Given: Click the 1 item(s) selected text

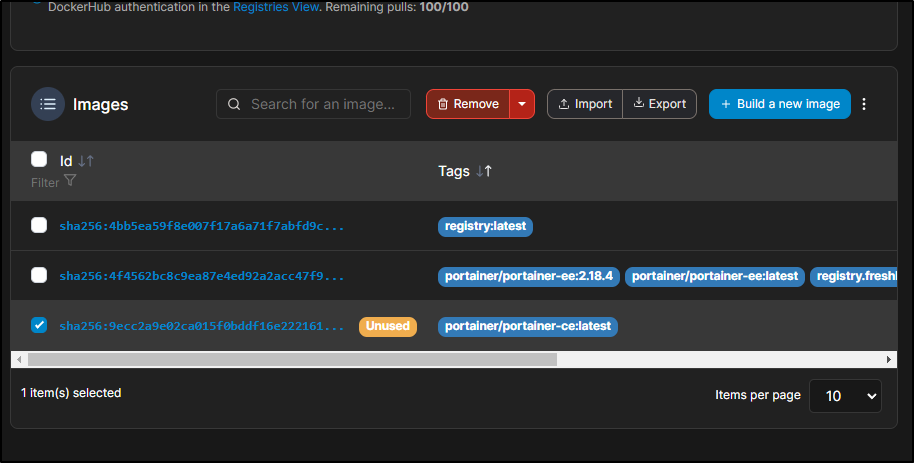Looking at the screenshot, I should tap(71, 393).
